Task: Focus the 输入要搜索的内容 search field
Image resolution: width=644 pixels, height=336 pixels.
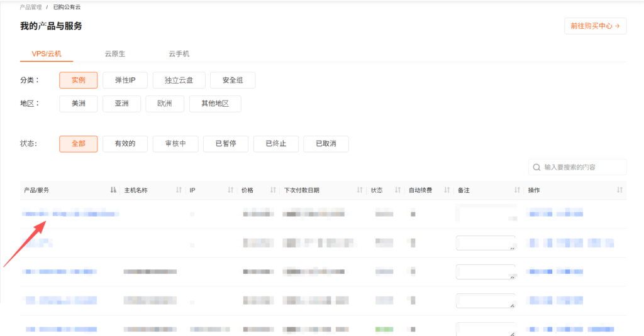Action: tap(577, 168)
